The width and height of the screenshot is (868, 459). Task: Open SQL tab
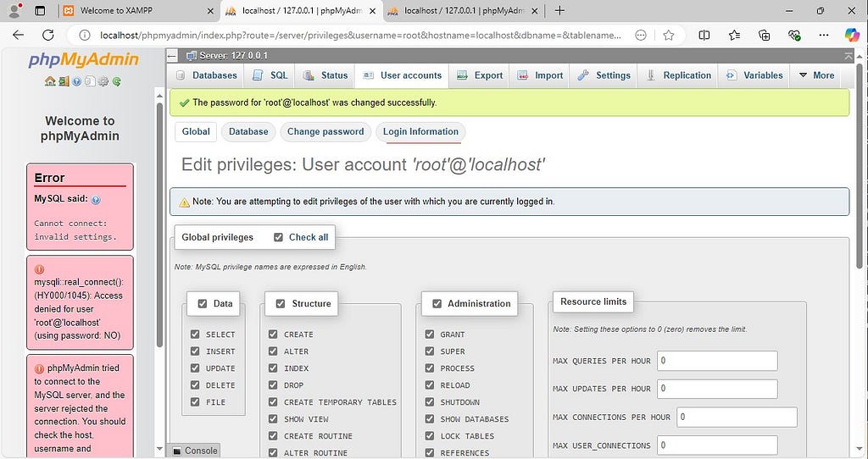[270, 75]
